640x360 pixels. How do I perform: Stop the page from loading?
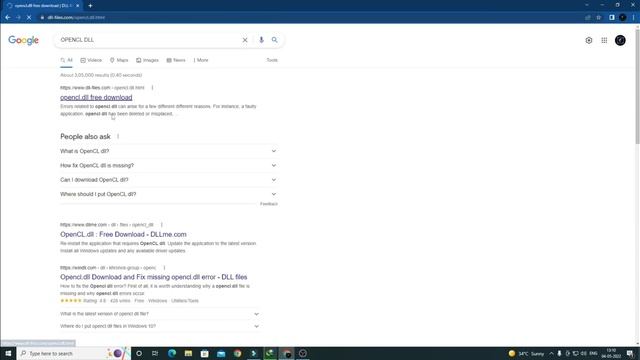pyautogui.click(x=29, y=18)
